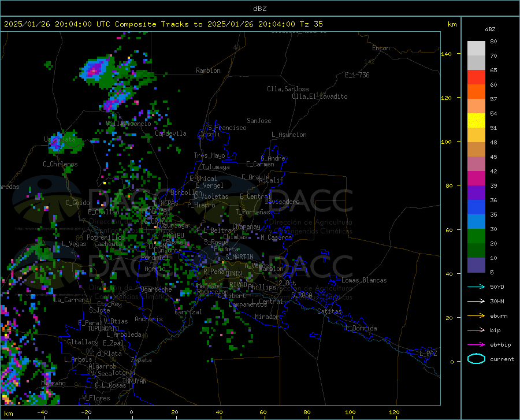Click the magenta eb+bip arrow legend icon
The height and width of the screenshot is (420, 520).
pos(476,345)
